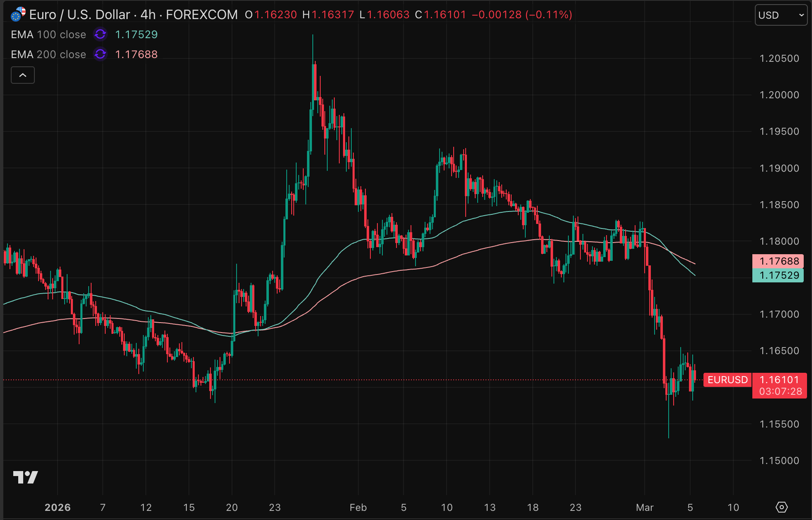Open chart settings gear icon

tap(781, 507)
